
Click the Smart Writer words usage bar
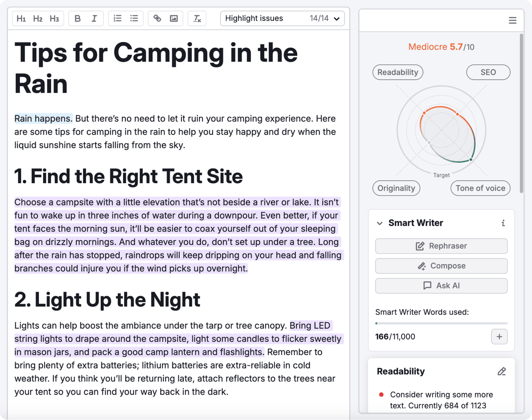pyautogui.click(x=441, y=323)
